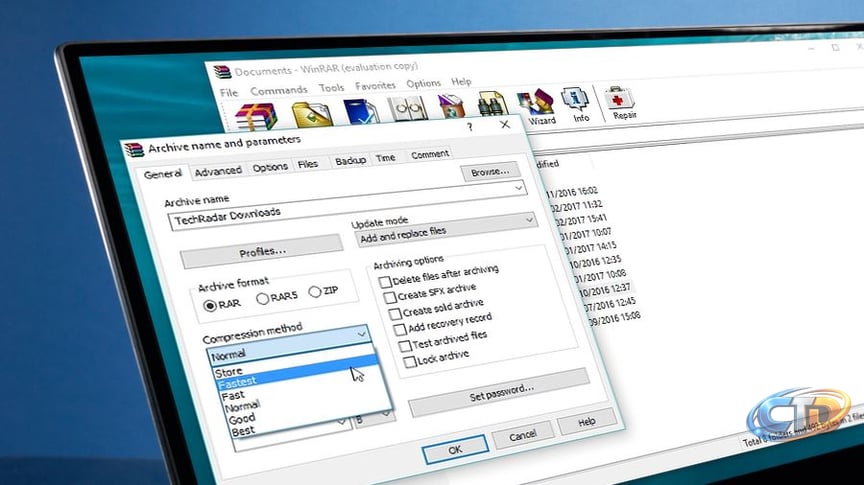Select the file row dated 07/2016 12:45

tap(608, 304)
